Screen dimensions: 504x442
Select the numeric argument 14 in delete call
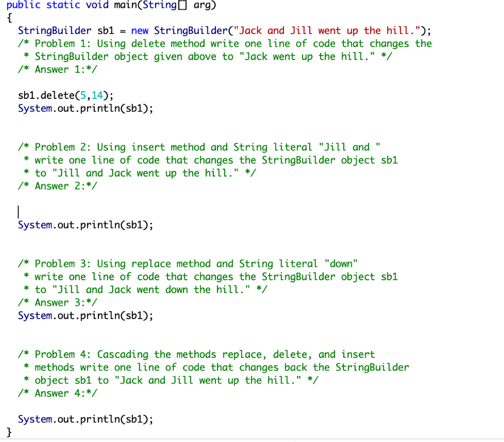point(98,95)
